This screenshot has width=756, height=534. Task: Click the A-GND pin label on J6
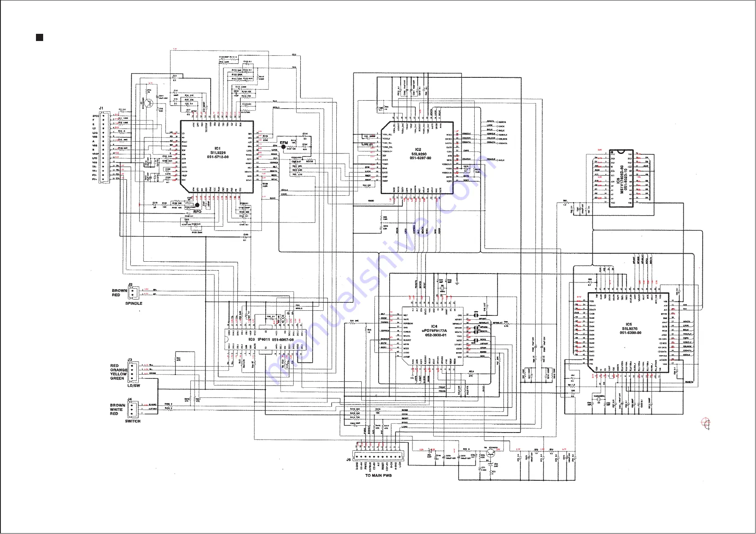[x=396, y=466]
